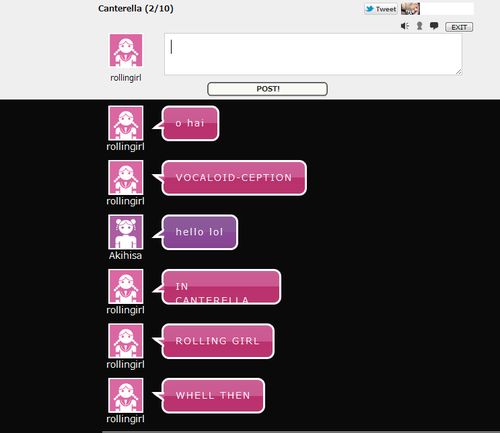
Task: Click the avatar next to WHELL THEN
Action: [x=126, y=395]
